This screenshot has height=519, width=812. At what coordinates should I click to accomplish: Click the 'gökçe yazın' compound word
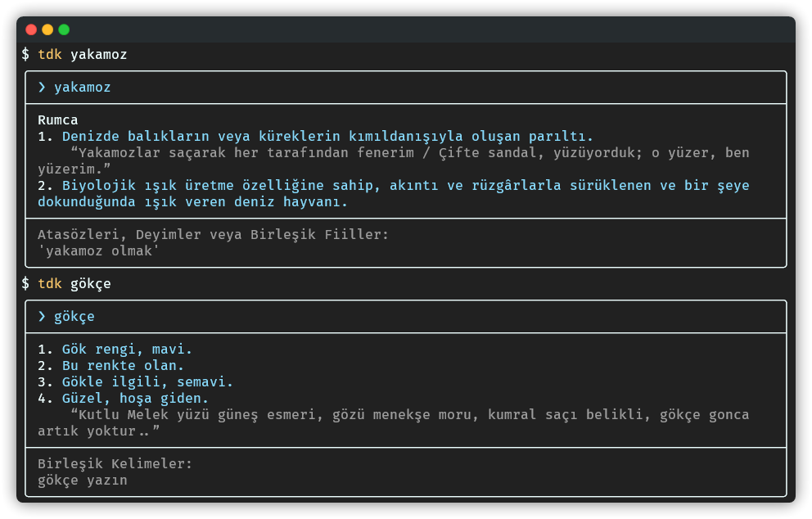click(x=82, y=481)
